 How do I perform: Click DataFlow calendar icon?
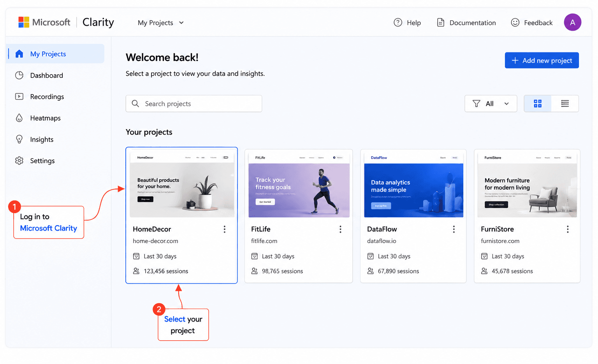pos(371,256)
